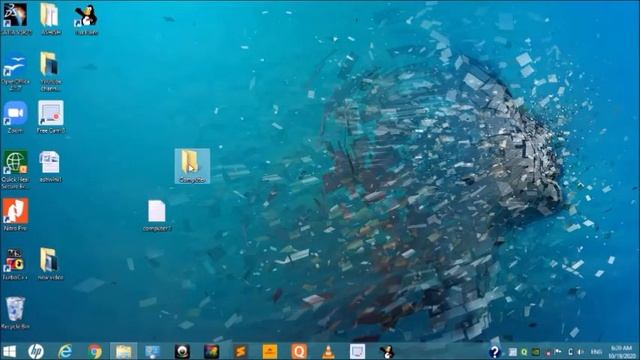Select the highlighted Computer folder on desktop
640x360 pixels.
192,166
